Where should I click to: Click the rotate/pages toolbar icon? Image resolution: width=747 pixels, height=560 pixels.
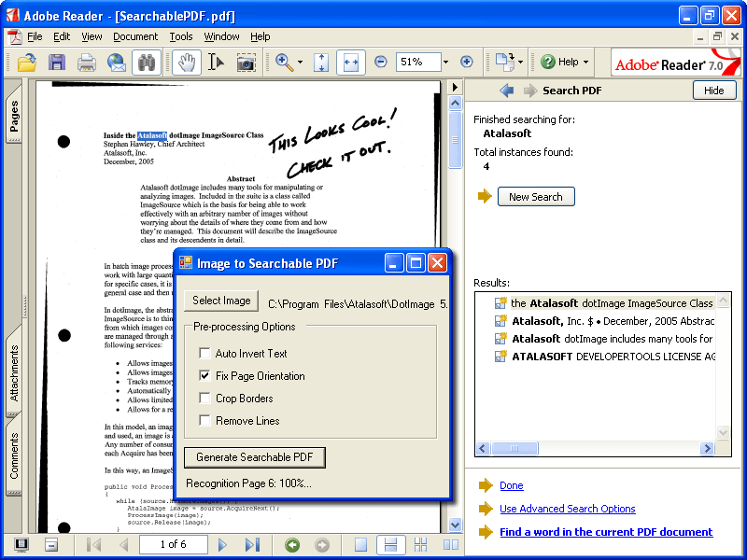coord(505,63)
